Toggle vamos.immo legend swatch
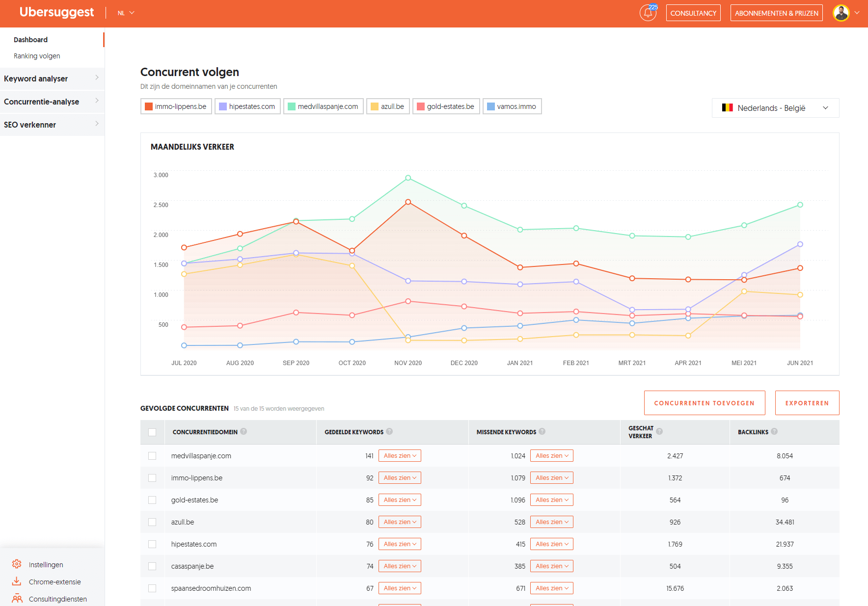The width and height of the screenshot is (868, 606). pyautogui.click(x=491, y=106)
